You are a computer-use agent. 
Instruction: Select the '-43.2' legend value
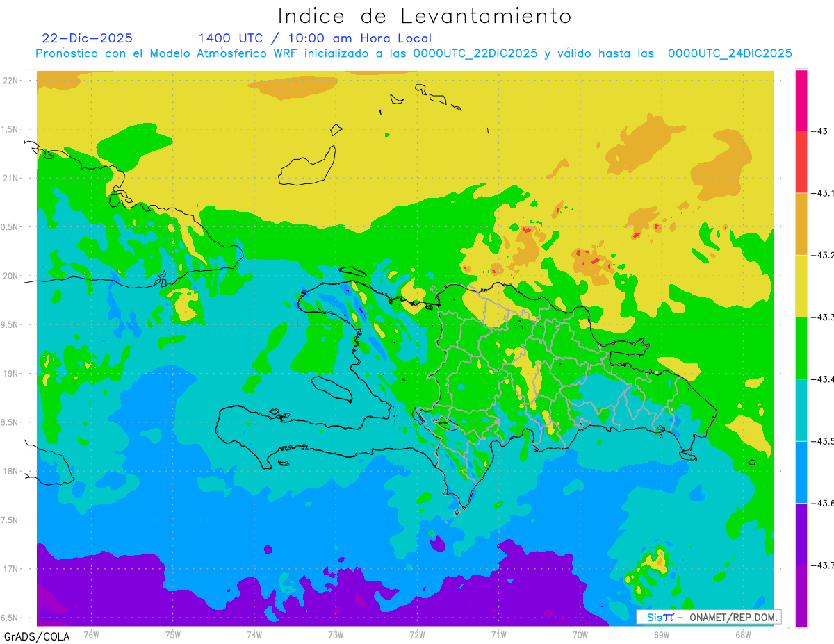[x=822, y=255]
